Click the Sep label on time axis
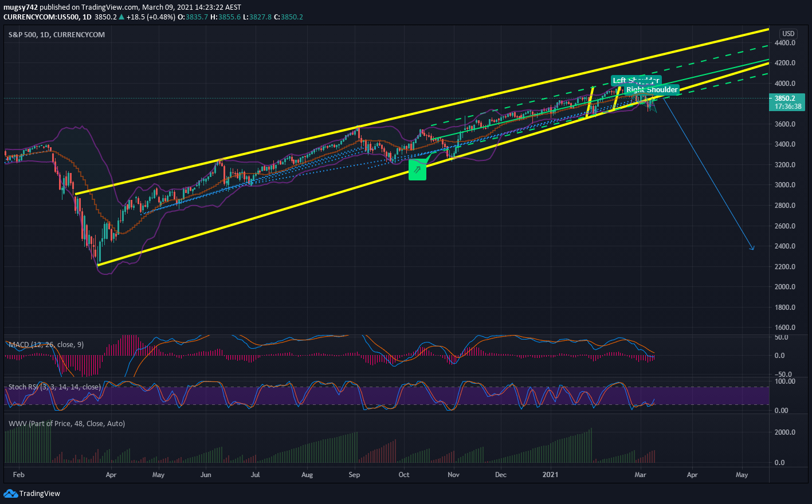Image resolution: width=812 pixels, height=504 pixels. pos(354,475)
